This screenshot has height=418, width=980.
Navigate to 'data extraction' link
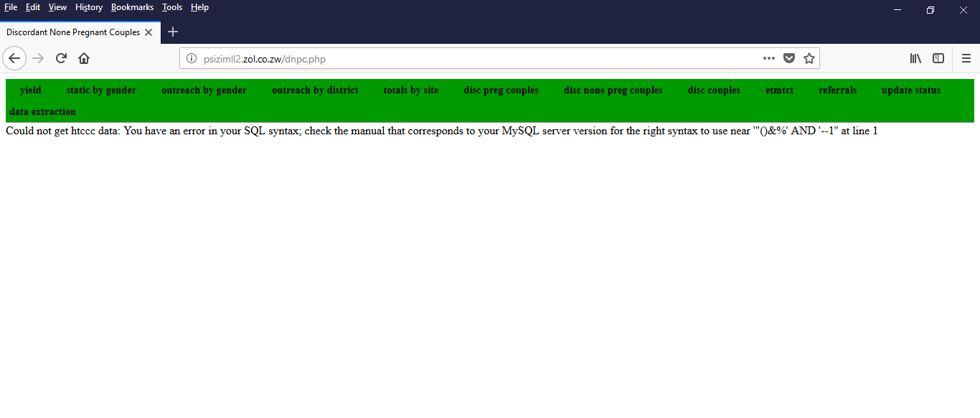point(42,111)
